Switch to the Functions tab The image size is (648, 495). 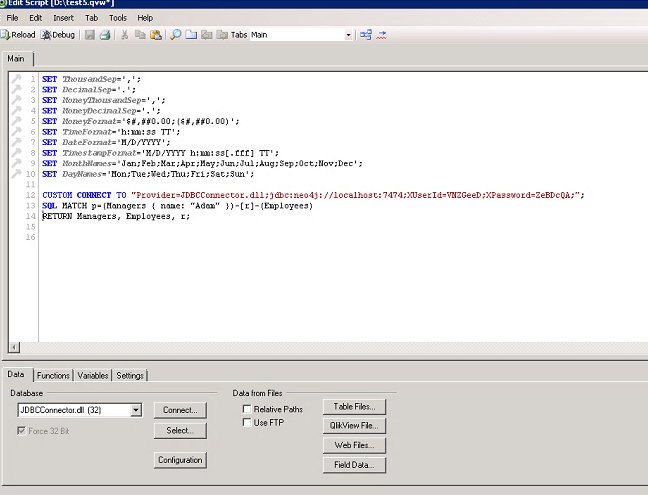(x=53, y=375)
